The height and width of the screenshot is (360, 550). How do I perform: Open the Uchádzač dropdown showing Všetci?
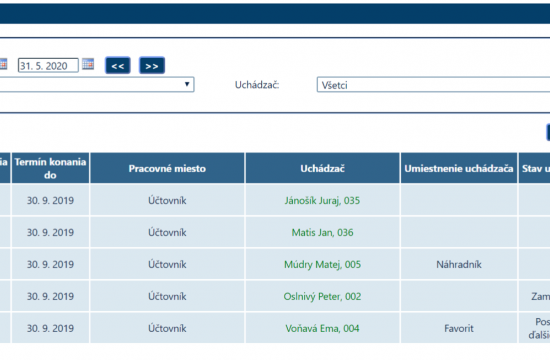point(433,85)
